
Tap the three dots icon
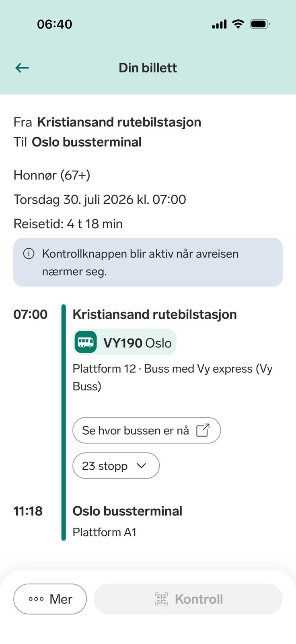tap(36, 599)
